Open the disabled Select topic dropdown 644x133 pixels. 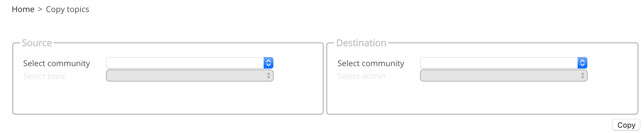click(x=190, y=76)
